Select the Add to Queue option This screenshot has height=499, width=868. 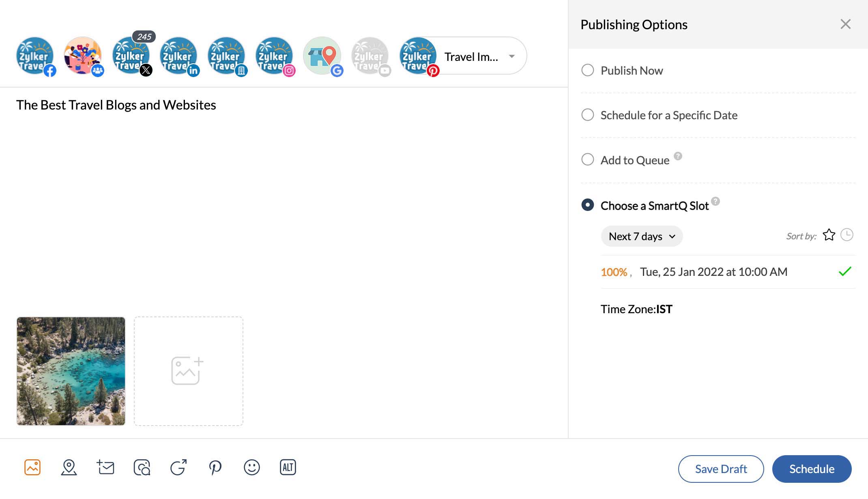588,159
